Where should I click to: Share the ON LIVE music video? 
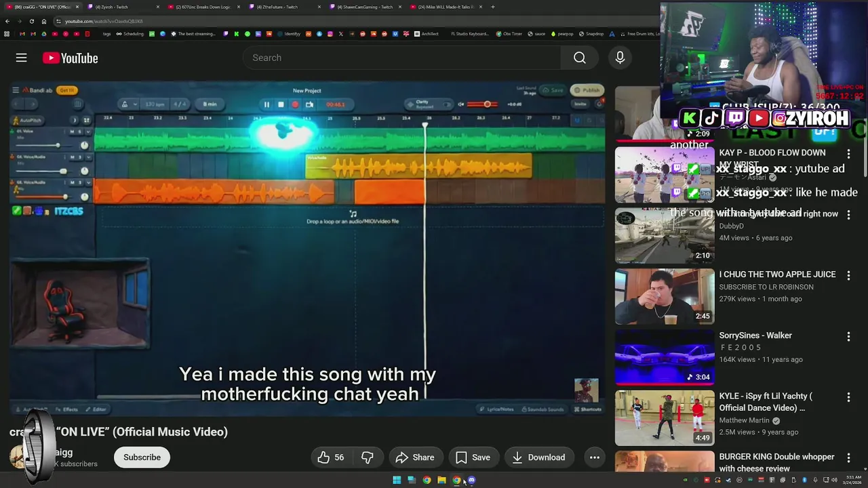click(x=415, y=457)
